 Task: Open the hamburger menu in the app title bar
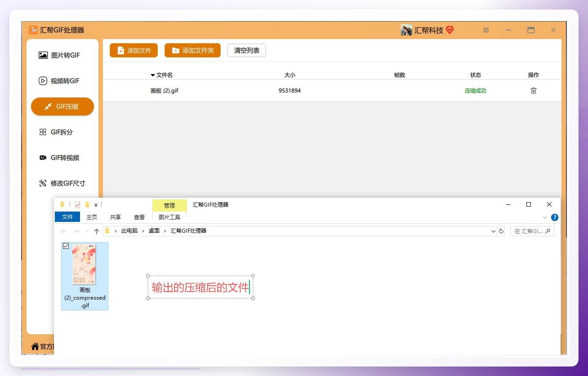pos(486,30)
